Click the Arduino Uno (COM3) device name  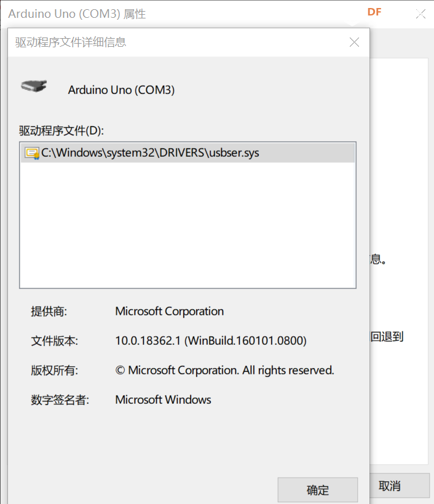tap(121, 90)
